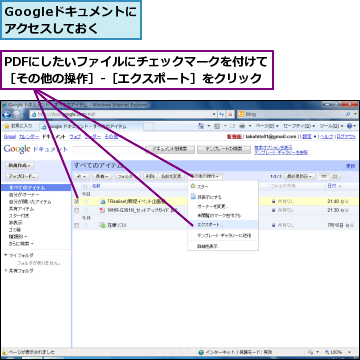Viewport: 360px width, 360px height.
Task: Choose the unread-mark menu entry
Action: click(223, 216)
